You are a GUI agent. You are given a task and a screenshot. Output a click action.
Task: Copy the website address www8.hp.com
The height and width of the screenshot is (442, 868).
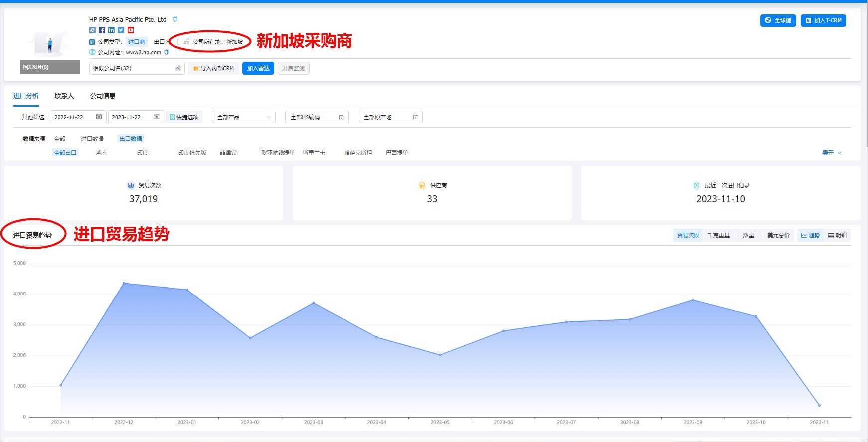pyautogui.click(x=166, y=52)
